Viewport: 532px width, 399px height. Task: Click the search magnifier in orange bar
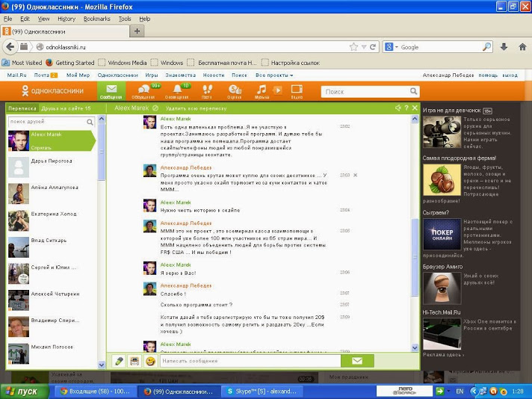point(414,91)
